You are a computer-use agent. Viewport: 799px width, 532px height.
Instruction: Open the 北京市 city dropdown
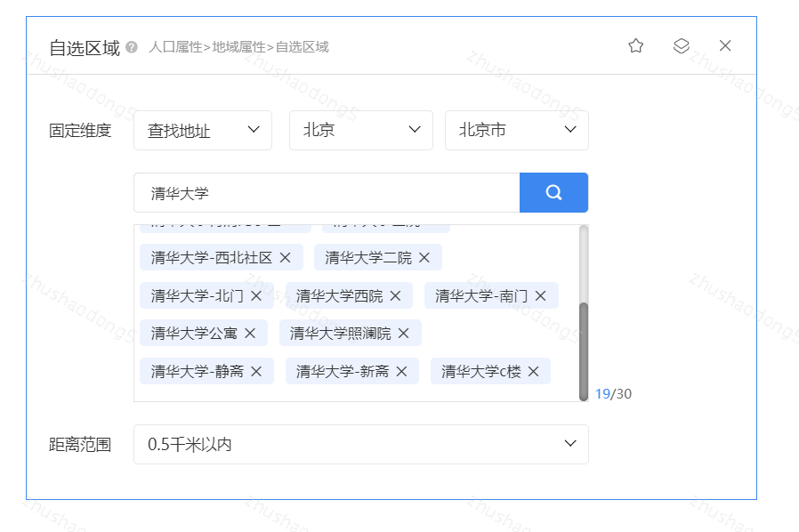click(517, 130)
